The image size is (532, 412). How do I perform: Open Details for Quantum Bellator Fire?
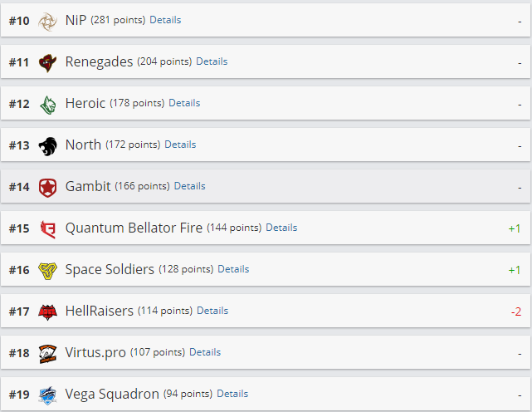[x=281, y=228]
